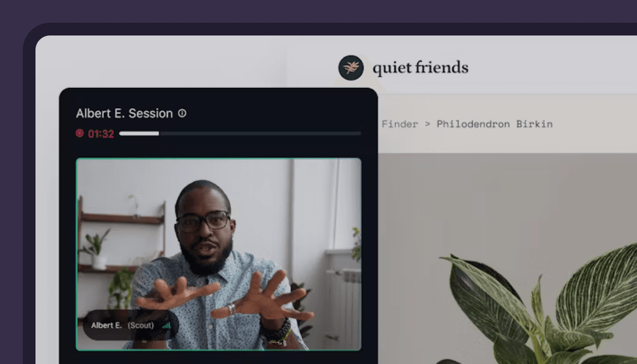The width and height of the screenshot is (637, 364).
Task: Open the Philodendron Birkin plant photo
Action: pos(507,258)
